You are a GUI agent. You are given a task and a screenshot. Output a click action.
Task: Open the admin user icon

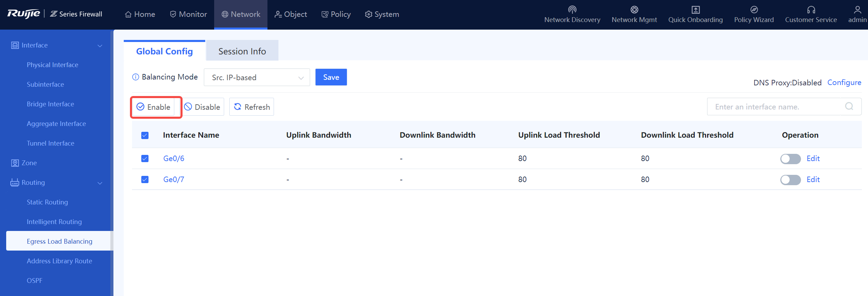coord(857,10)
